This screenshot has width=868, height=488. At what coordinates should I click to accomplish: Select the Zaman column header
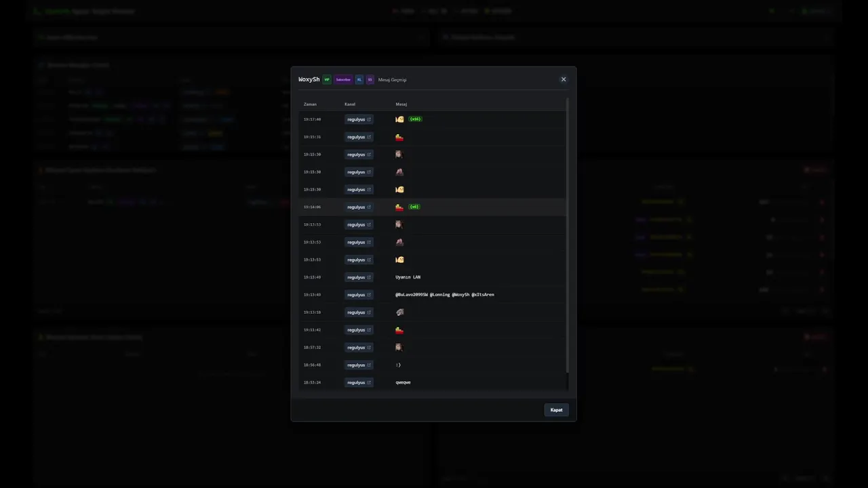310,104
